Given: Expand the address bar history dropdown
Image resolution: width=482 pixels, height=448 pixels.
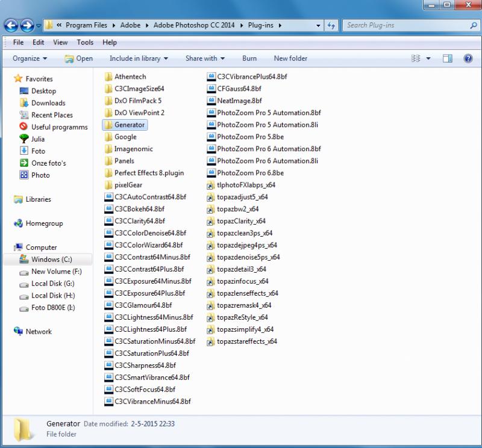Looking at the screenshot, I should click(318, 25).
